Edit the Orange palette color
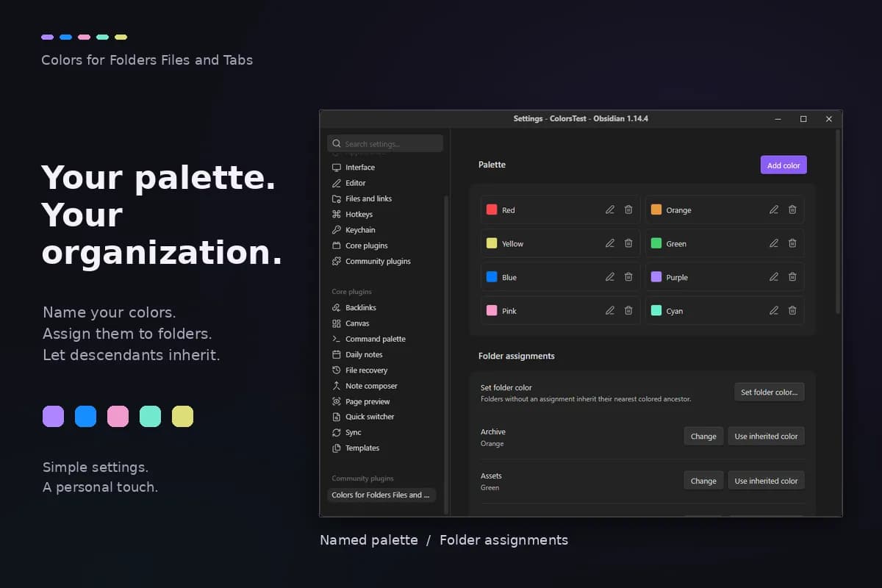Screen dimensions: 882x588 point(774,209)
